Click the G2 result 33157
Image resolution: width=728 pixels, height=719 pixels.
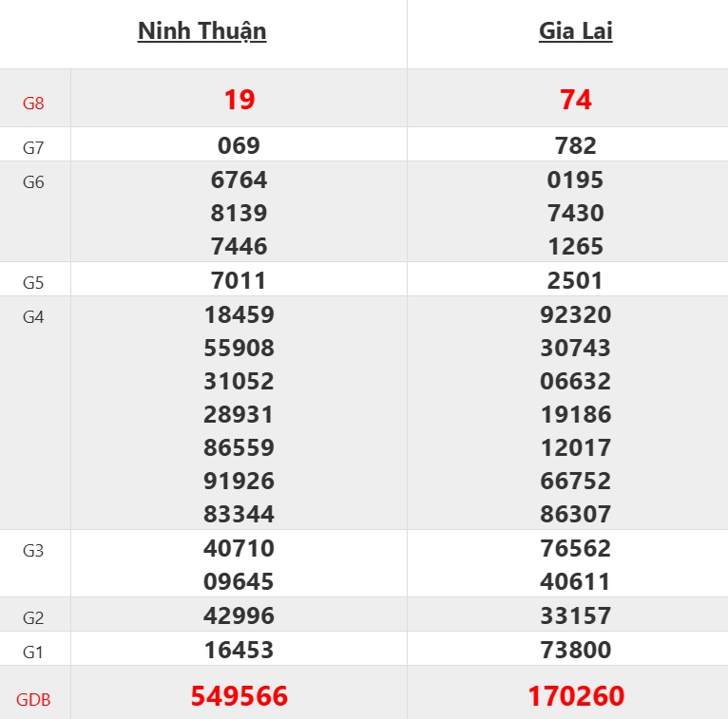click(576, 616)
